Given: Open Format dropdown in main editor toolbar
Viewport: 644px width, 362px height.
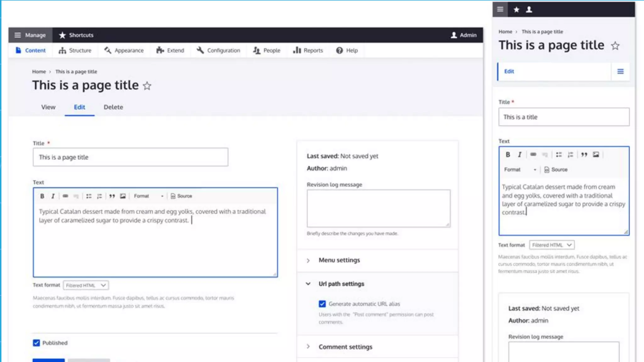Looking at the screenshot, I should (x=148, y=196).
